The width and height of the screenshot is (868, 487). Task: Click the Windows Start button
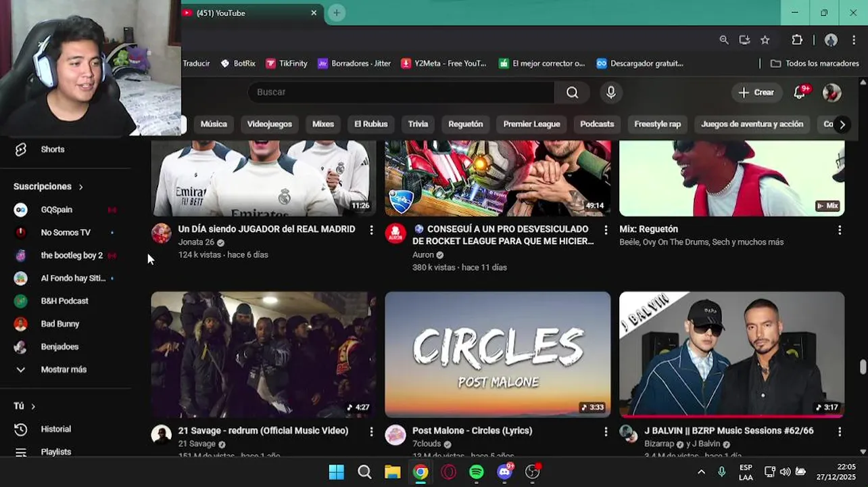(x=336, y=472)
